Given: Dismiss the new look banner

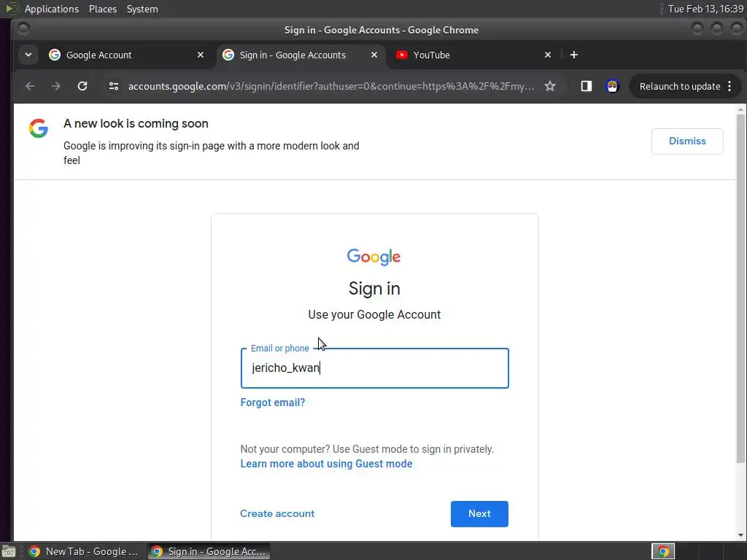Looking at the screenshot, I should 687,141.
